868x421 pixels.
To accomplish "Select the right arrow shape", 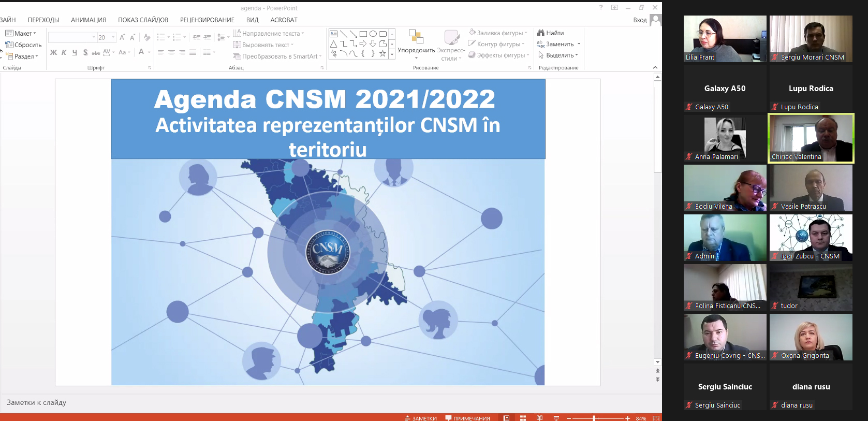I will click(363, 44).
